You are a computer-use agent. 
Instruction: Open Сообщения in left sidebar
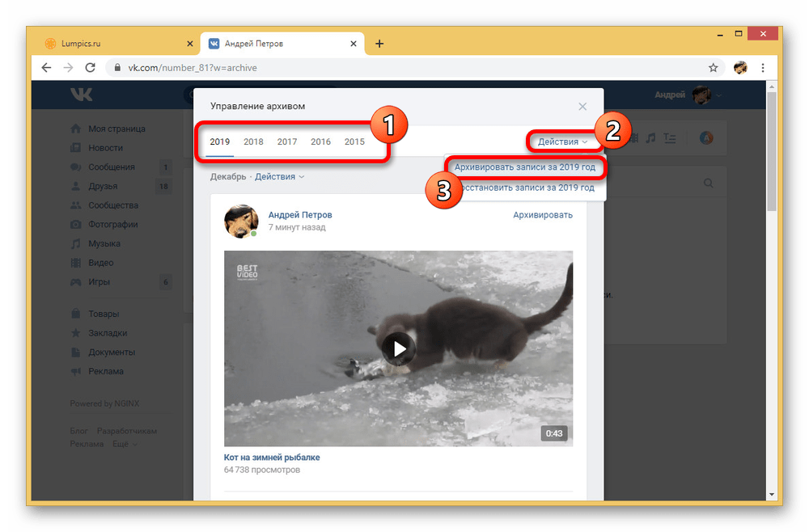click(x=111, y=167)
